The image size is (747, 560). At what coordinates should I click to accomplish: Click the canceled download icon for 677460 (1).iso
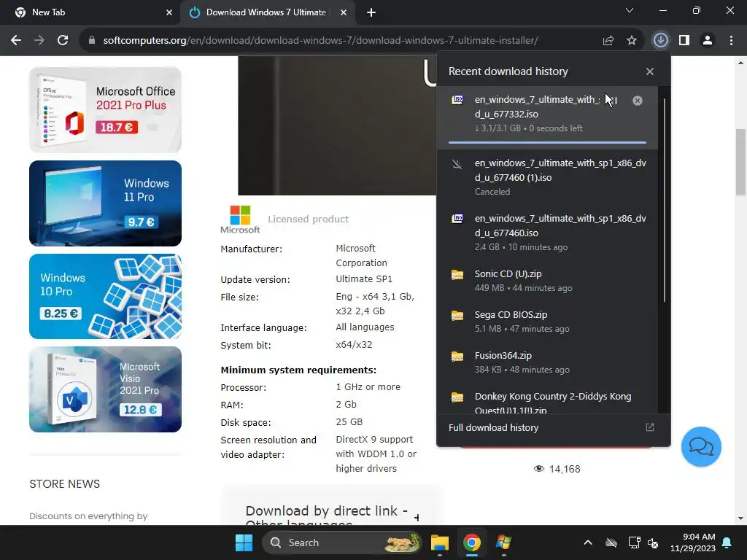coord(457,164)
